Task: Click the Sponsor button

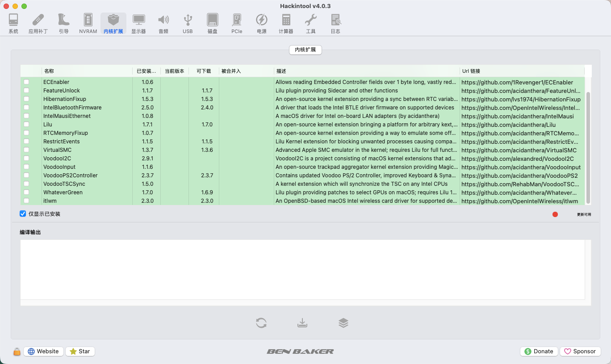Action: coord(580,351)
